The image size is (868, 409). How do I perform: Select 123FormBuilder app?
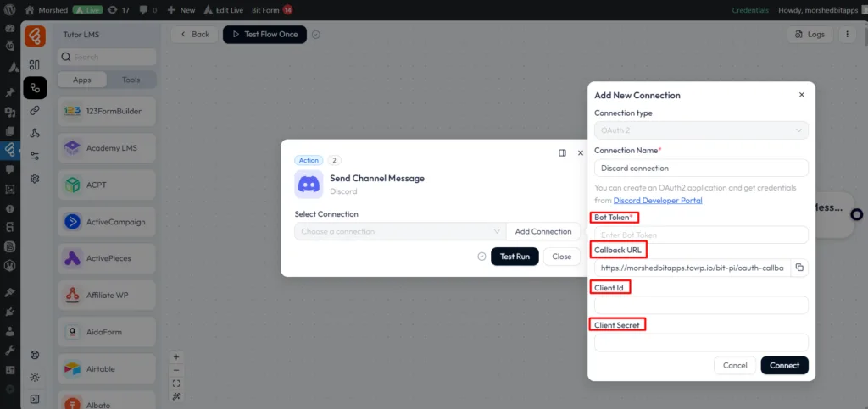[107, 111]
